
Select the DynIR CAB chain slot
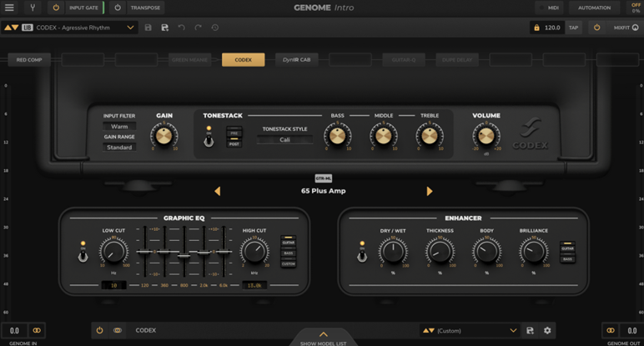pos(296,59)
